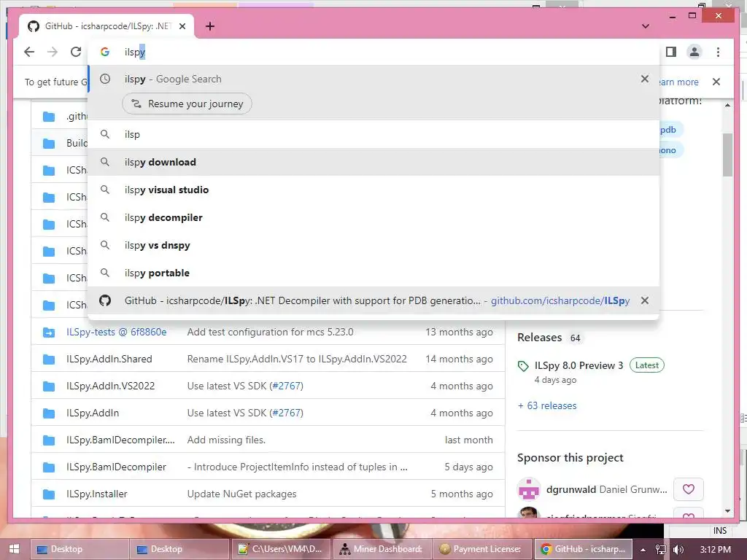
Task: Open the 'Update NuGet packages' commit message
Action: (241, 494)
